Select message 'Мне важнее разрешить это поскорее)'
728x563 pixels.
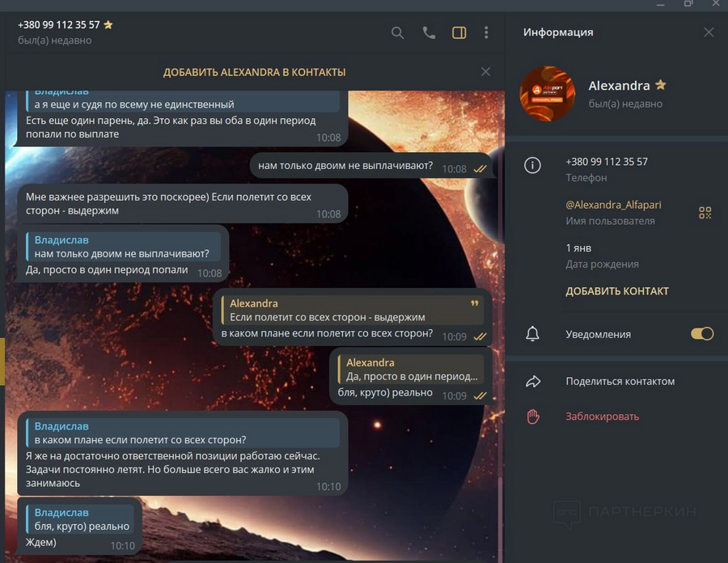pos(182,204)
